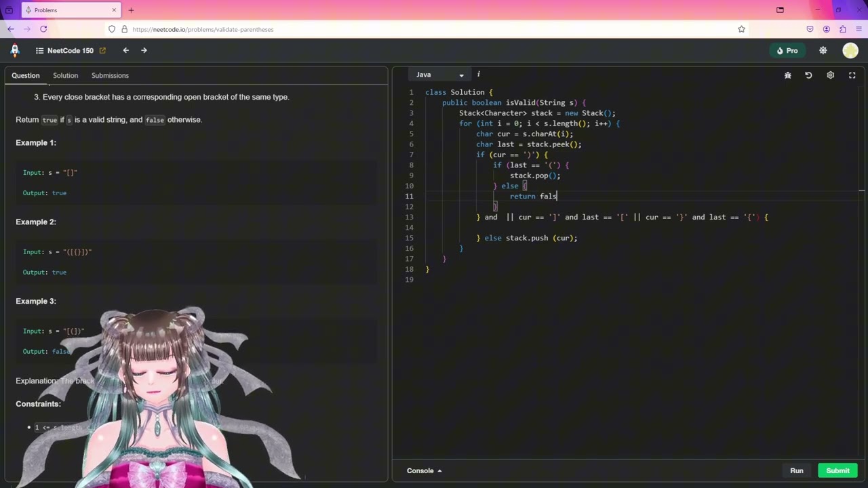
Task: Open Firefox account icon in toolbar
Action: click(x=826, y=29)
